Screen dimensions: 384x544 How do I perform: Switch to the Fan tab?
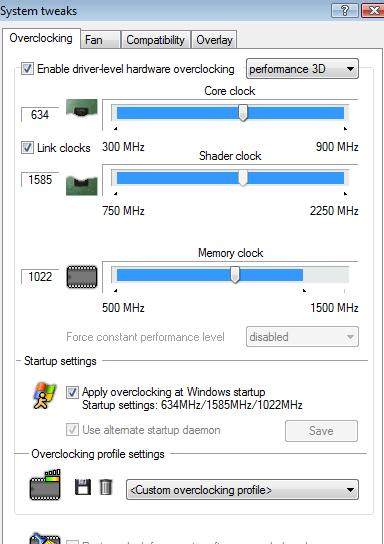click(101, 40)
